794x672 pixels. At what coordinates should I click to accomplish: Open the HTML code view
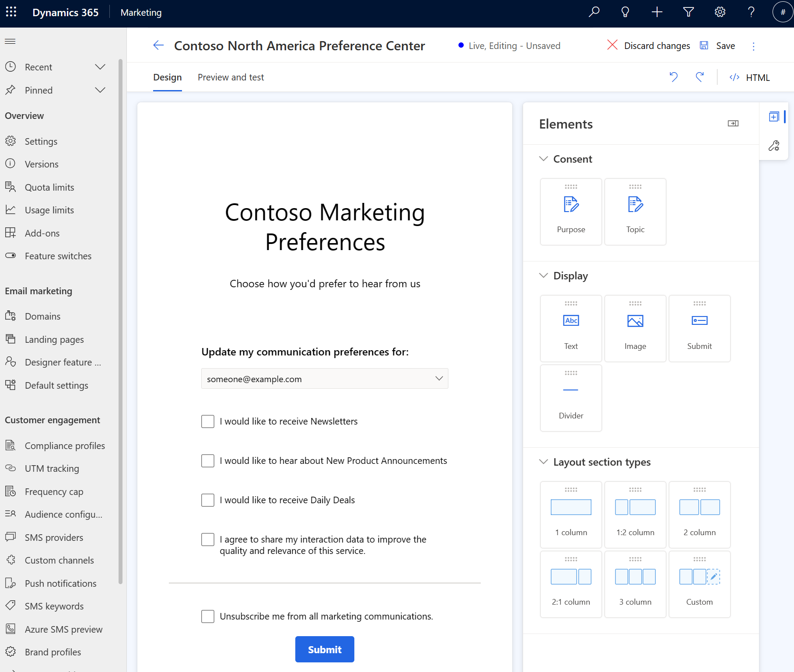click(x=749, y=77)
